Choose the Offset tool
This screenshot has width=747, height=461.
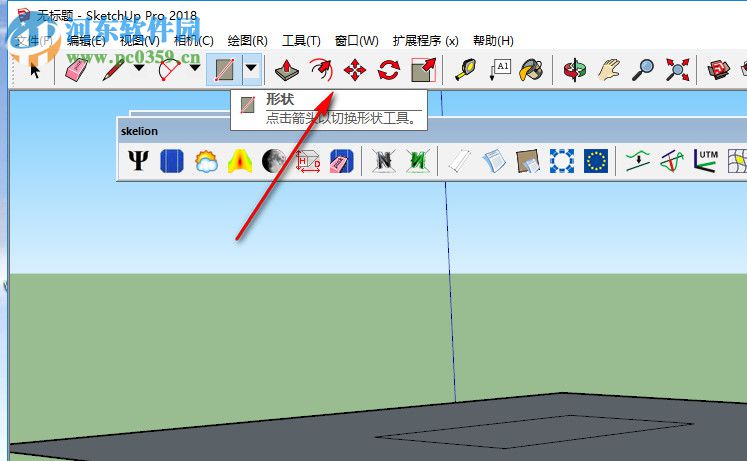321,70
